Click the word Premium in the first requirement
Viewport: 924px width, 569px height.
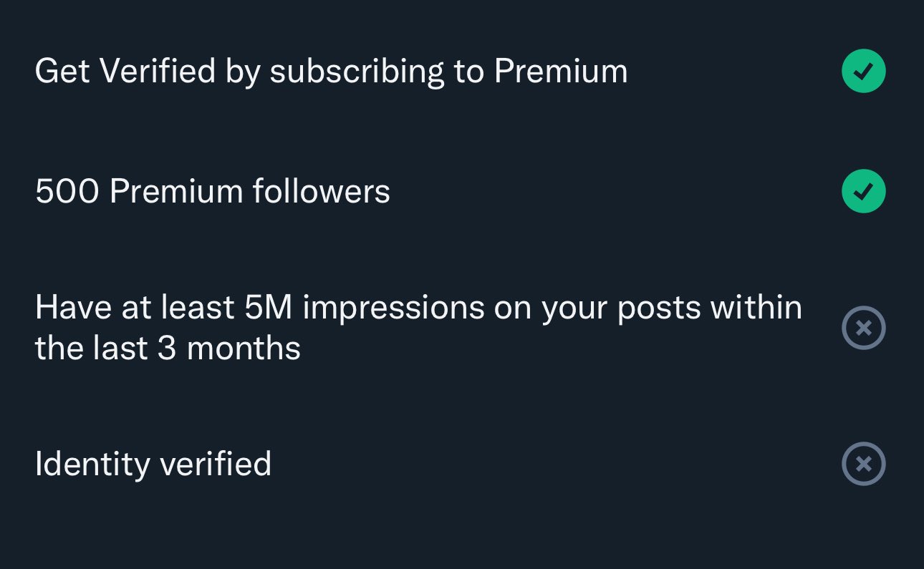pyautogui.click(x=561, y=71)
